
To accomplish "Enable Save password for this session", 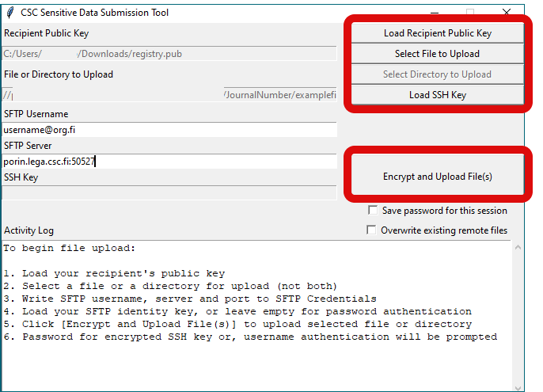I will click(373, 211).
